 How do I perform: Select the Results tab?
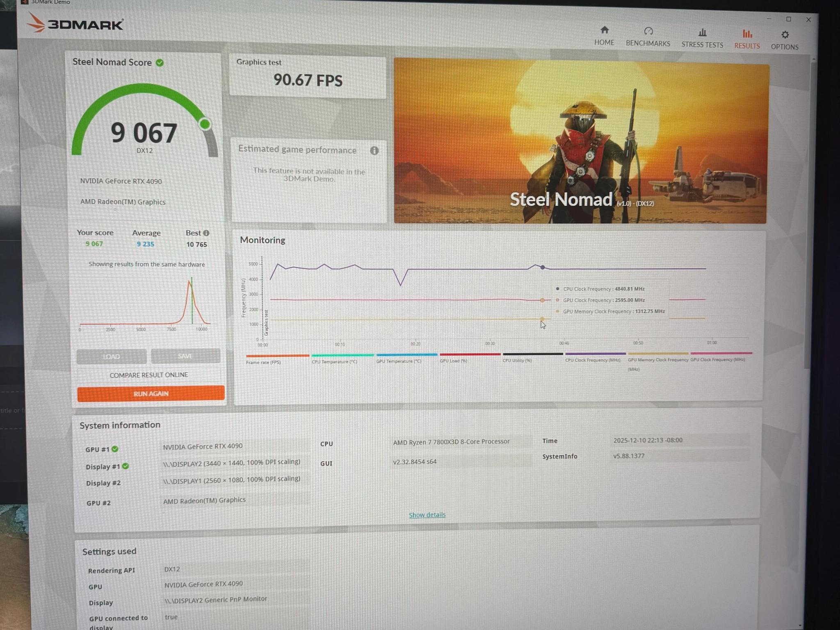(x=747, y=39)
